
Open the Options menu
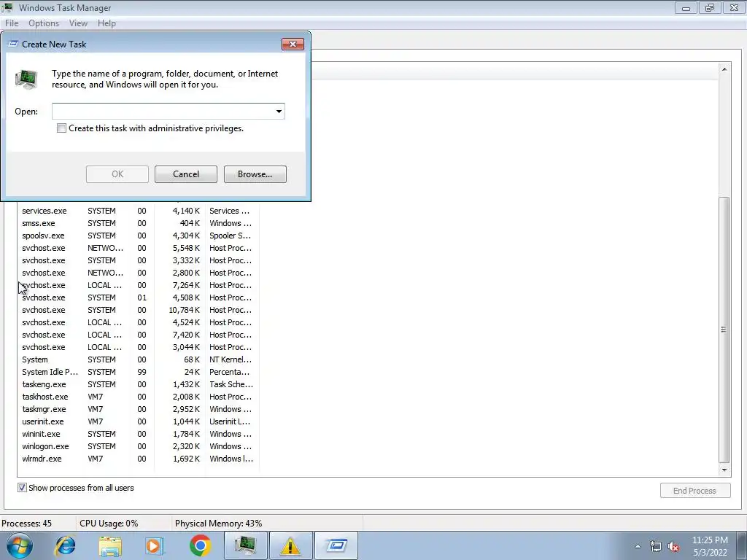43,23
